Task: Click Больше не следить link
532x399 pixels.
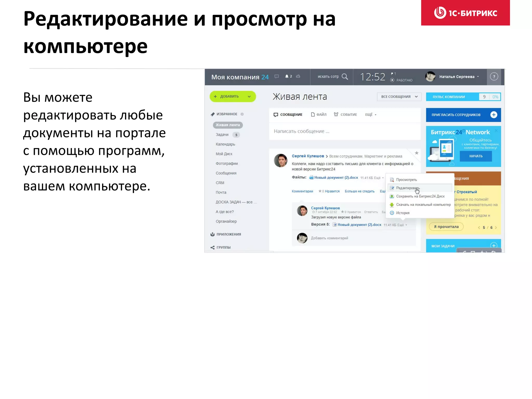Action: (x=360, y=191)
